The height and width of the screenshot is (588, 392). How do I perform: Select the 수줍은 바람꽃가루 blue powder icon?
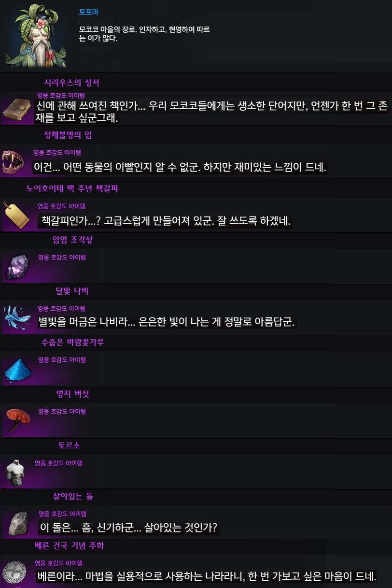[18, 370]
